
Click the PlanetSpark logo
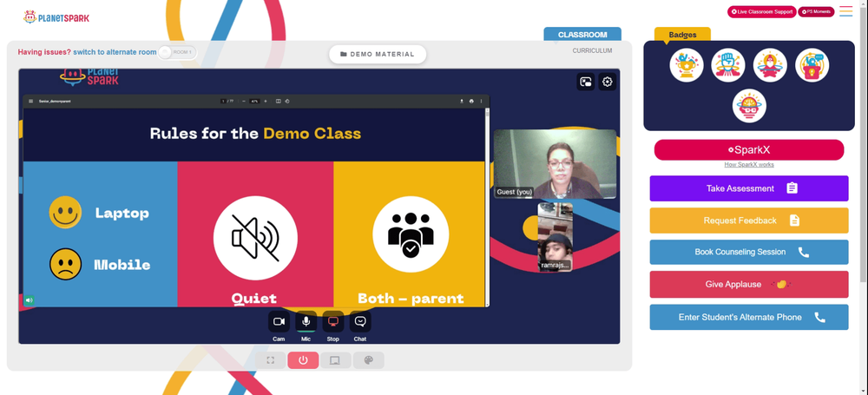click(56, 17)
